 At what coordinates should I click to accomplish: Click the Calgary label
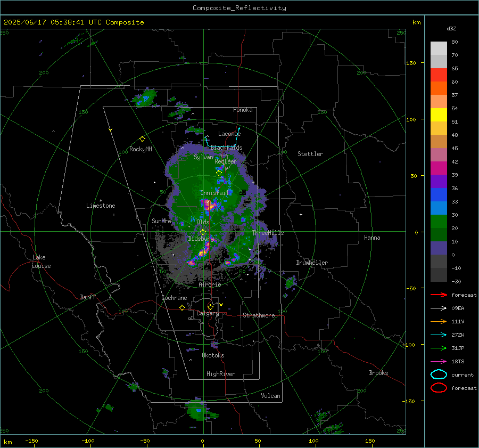tap(208, 313)
